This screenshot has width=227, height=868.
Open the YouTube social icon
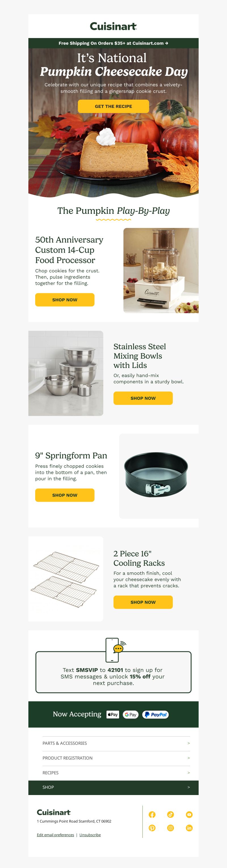coord(189,814)
